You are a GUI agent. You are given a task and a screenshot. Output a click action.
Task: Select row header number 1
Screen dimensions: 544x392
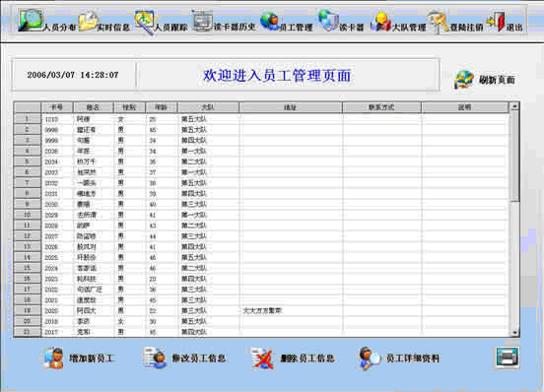(x=27, y=119)
